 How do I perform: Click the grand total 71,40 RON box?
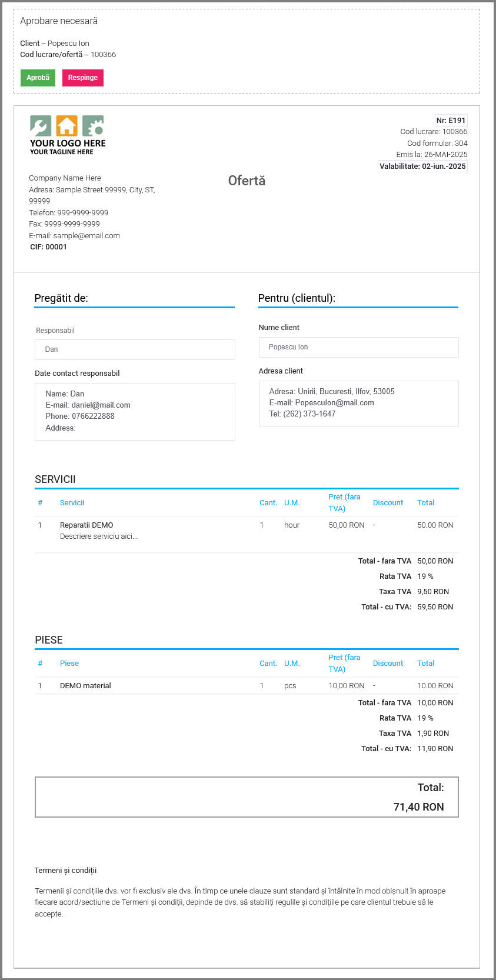pyautogui.click(x=247, y=797)
